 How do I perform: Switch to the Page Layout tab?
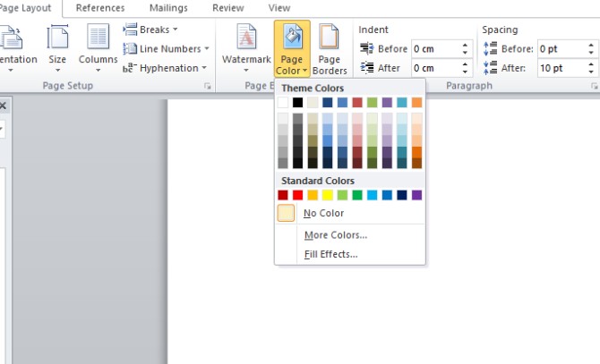point(25,8)
